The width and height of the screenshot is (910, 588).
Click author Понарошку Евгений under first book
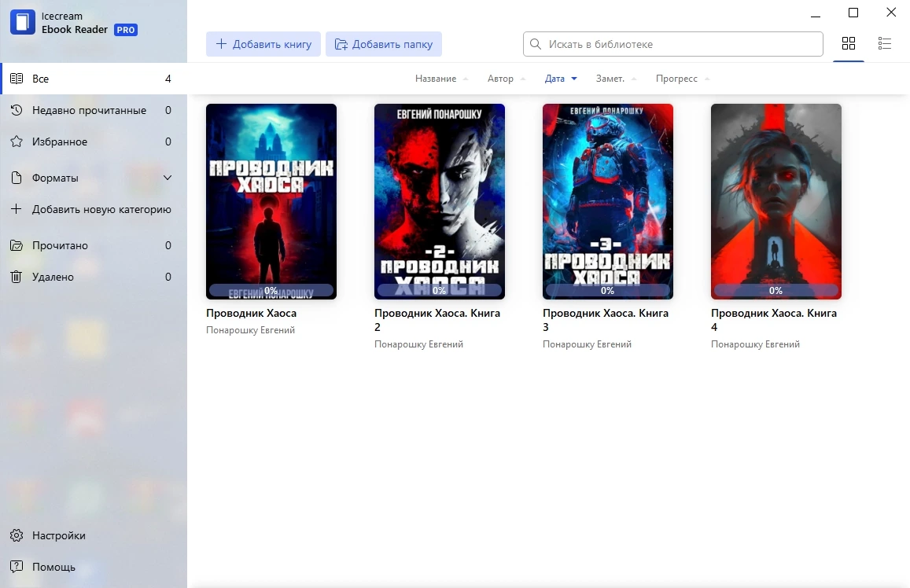250,330
